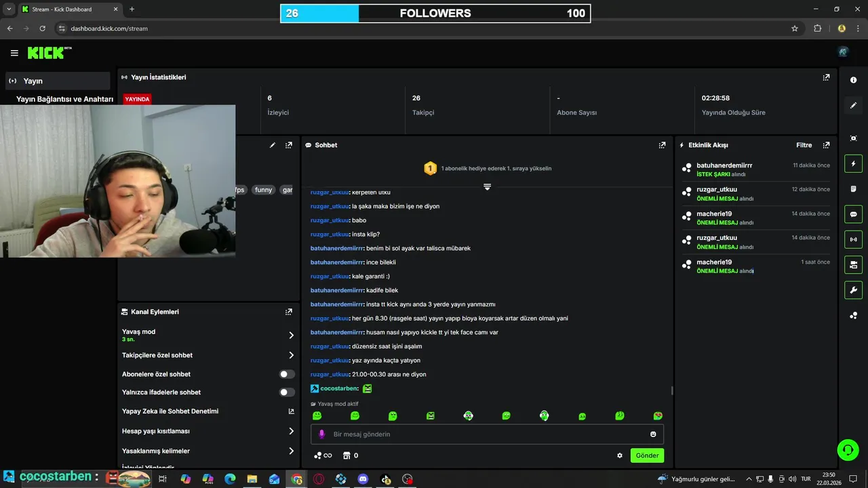The height and width of the screenshot is (488, 868).
Task: Open batuhanerdemiirrr İSTEK ŞARKI activity entry
Action: tap(756, 169)
